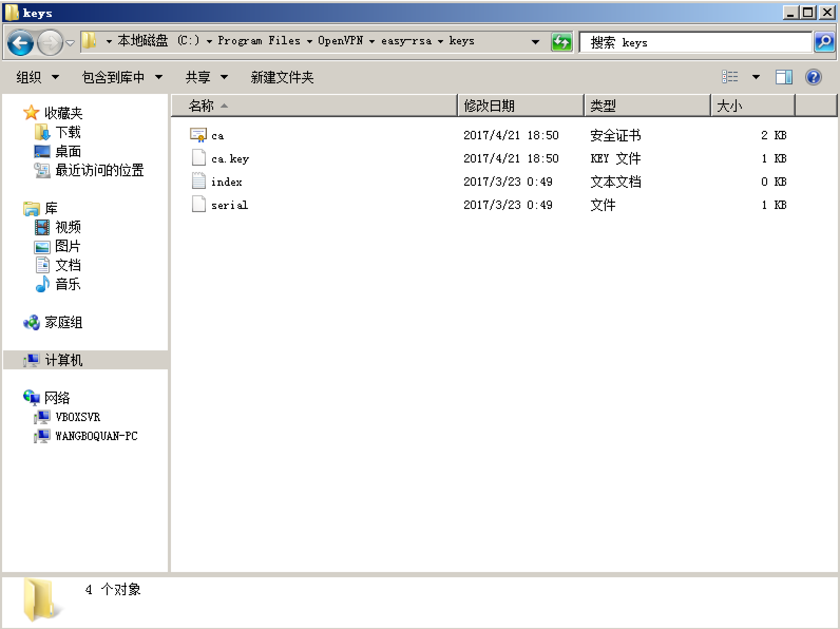This screenshot has width=840, height=629.
Task: Select the ca.key file
Action: (230, 159)
